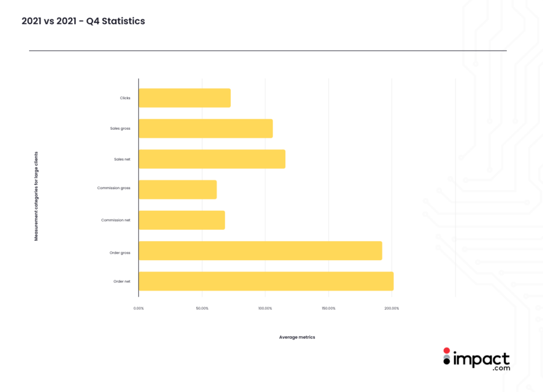Click the 0.00% axis tick label
Viewport: 543px width, 392px height.
(x=138, y=308)
